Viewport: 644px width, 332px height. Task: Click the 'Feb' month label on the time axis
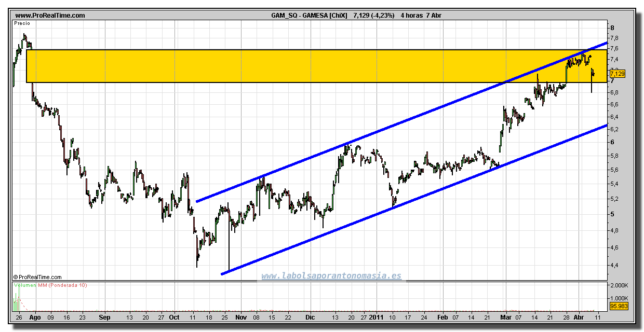(x=442, y=317)
